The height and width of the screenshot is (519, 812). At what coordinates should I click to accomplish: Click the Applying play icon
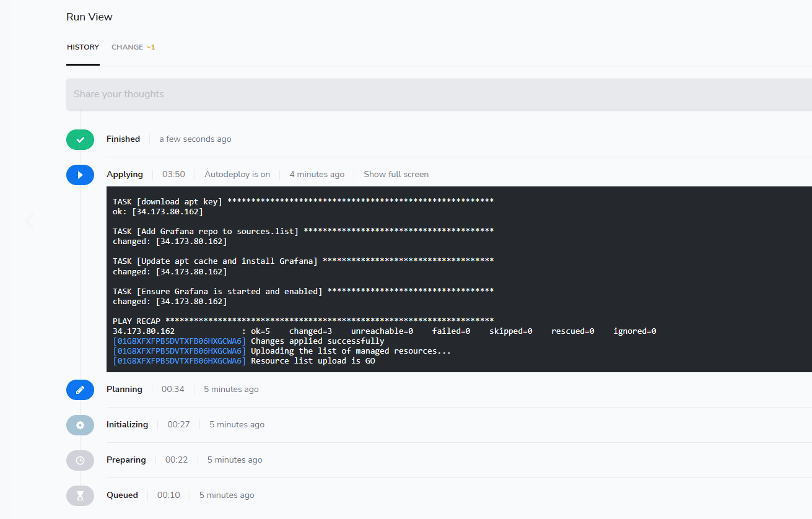[x=80, y=174]
